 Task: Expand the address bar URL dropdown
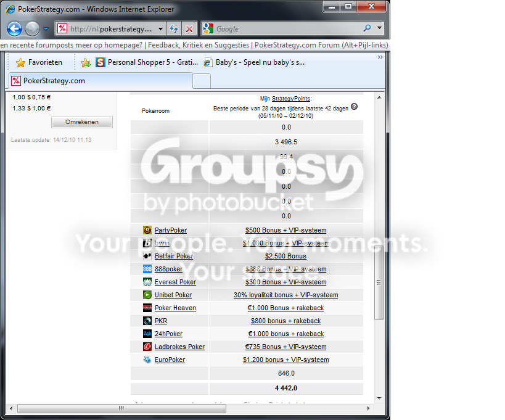(x=160, y=28)
